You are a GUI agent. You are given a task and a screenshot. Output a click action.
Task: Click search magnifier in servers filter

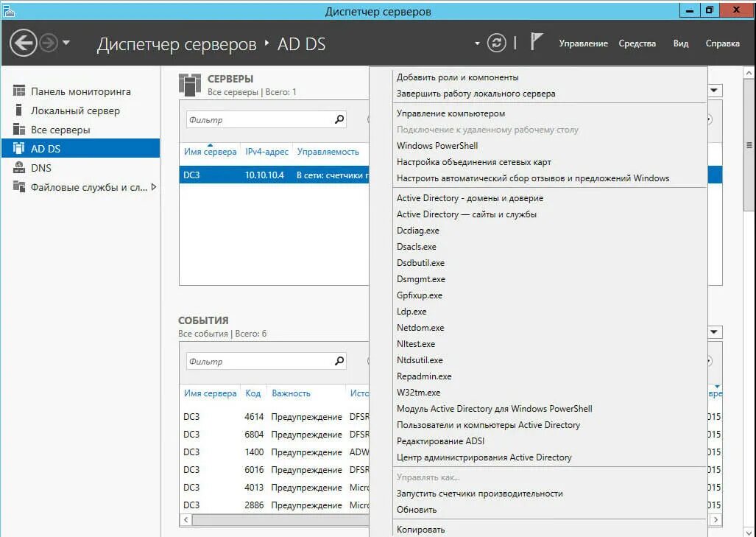pos(339,119)
